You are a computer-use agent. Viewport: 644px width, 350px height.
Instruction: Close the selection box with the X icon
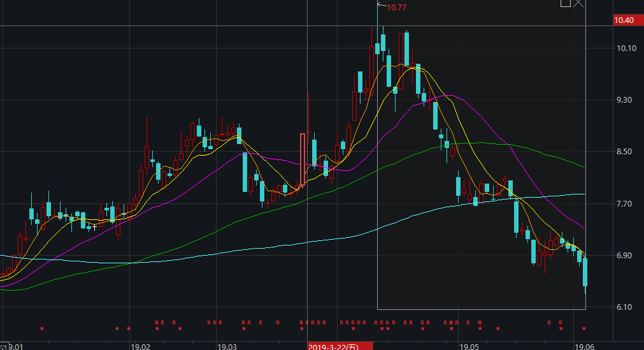(578, 3)
